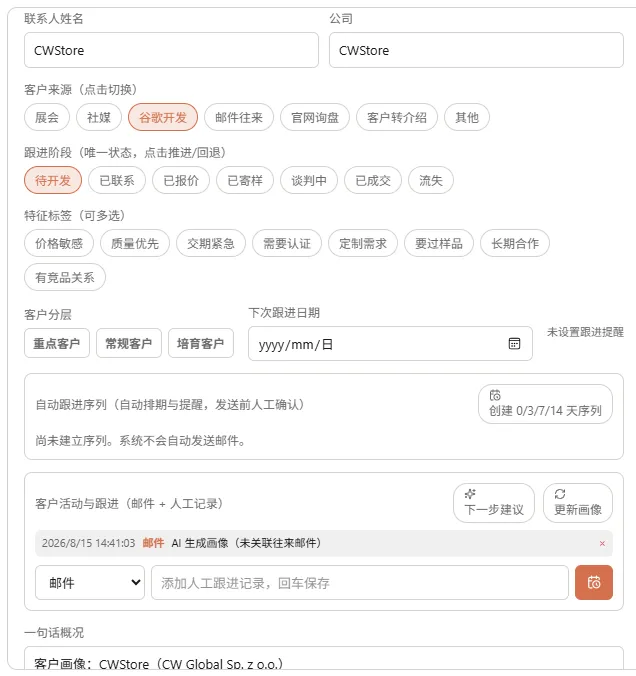Click the 未设置跟进提醒 status text
636x676 pixels.
coord(585,332)
